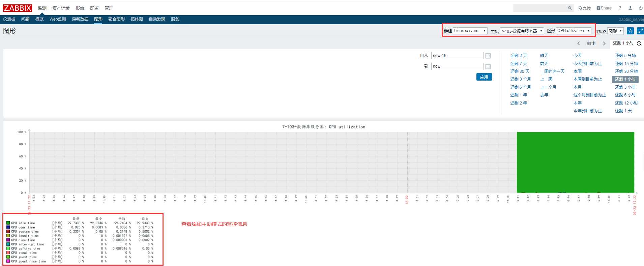The width and height of the screenshot is (644, 266).
Task: Open the Share link
Action: point(604,8)
